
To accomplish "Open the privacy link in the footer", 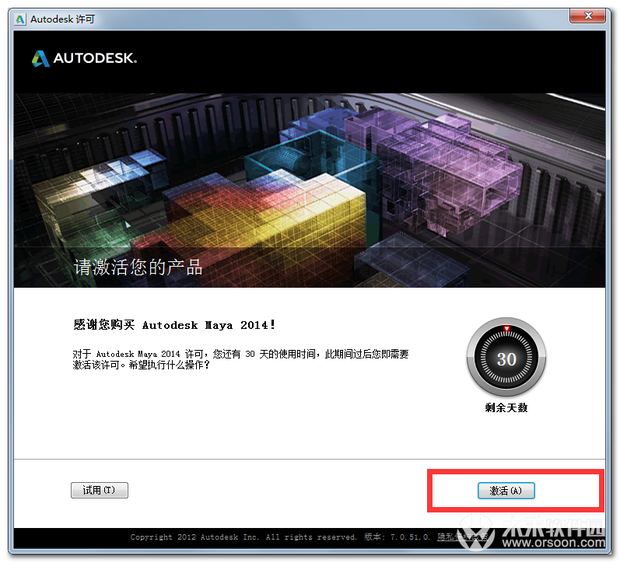I will tap(462, 537).
